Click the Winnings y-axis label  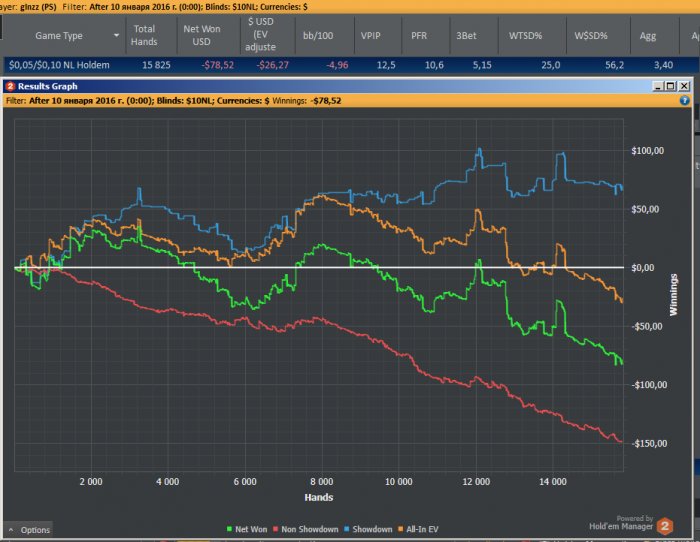tap(673, 295)
